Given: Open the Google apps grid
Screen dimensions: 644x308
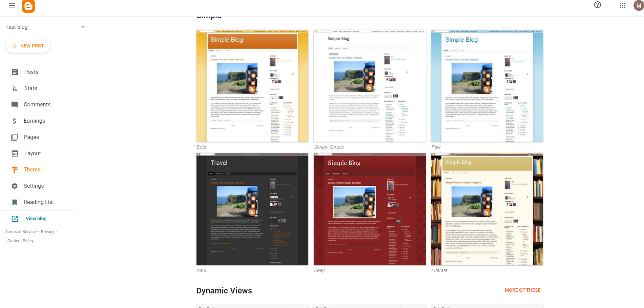Looking at the screenshot, I should (x=623, y=5).
